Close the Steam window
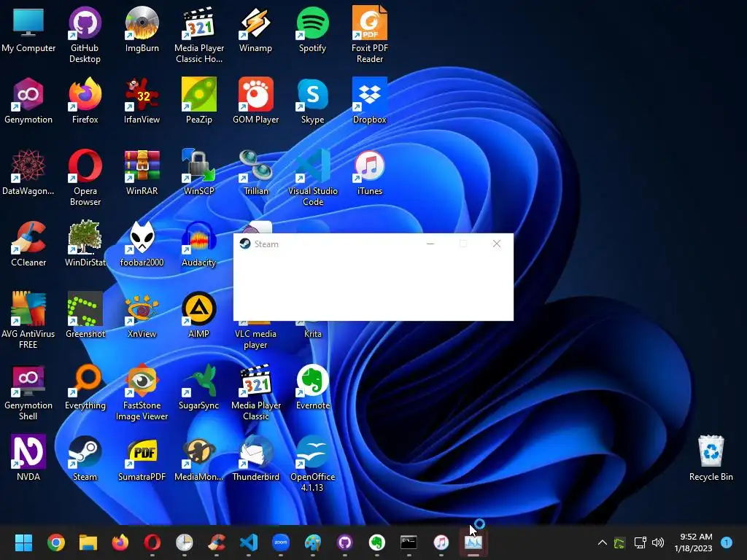This screenshot has height=560, width=747. [496, 244]
